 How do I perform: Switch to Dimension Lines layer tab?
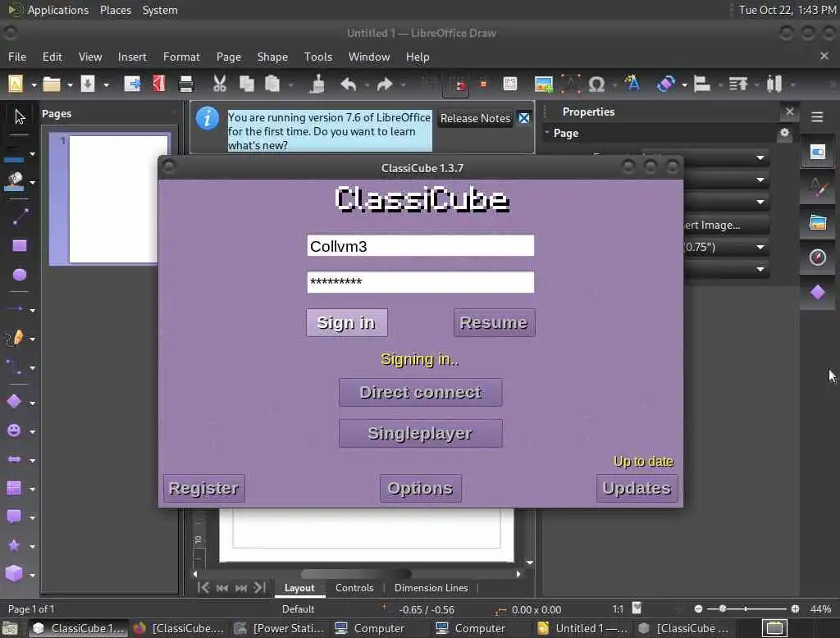point(431,588)
